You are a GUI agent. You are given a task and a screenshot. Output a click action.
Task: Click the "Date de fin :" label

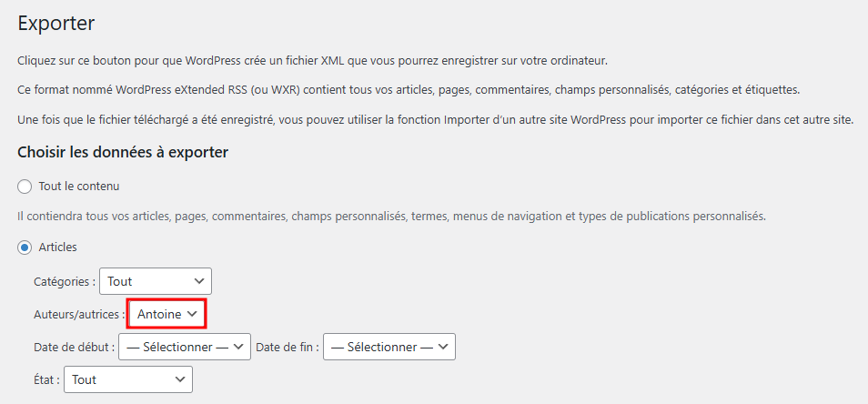click(288, 347)
